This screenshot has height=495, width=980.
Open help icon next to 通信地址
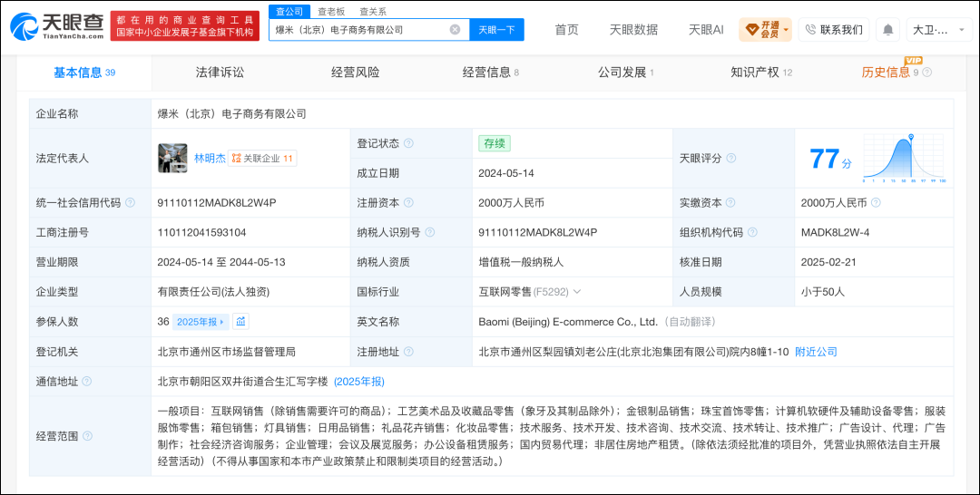pos(87,381)
